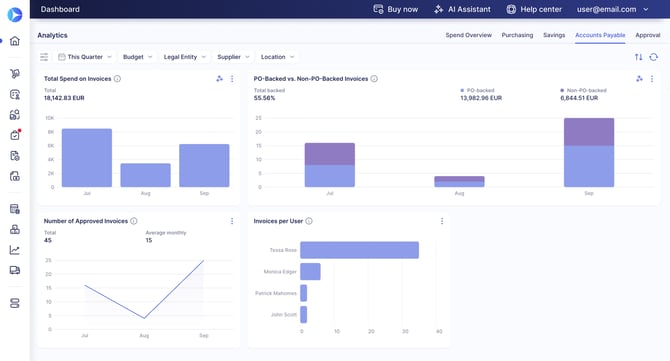Open the delivery truck sidebar icon

15,270
